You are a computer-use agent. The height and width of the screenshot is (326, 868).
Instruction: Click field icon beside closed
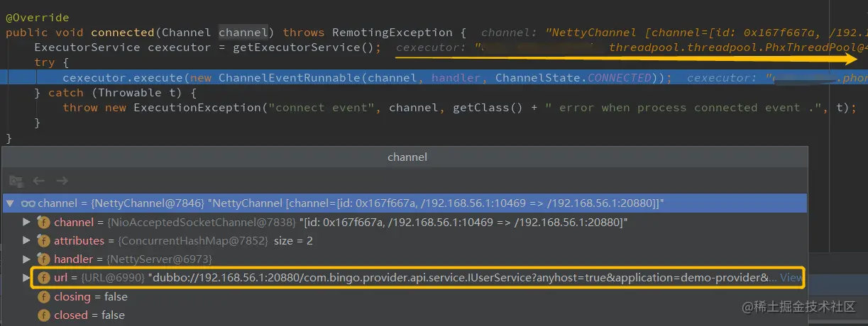43,315
